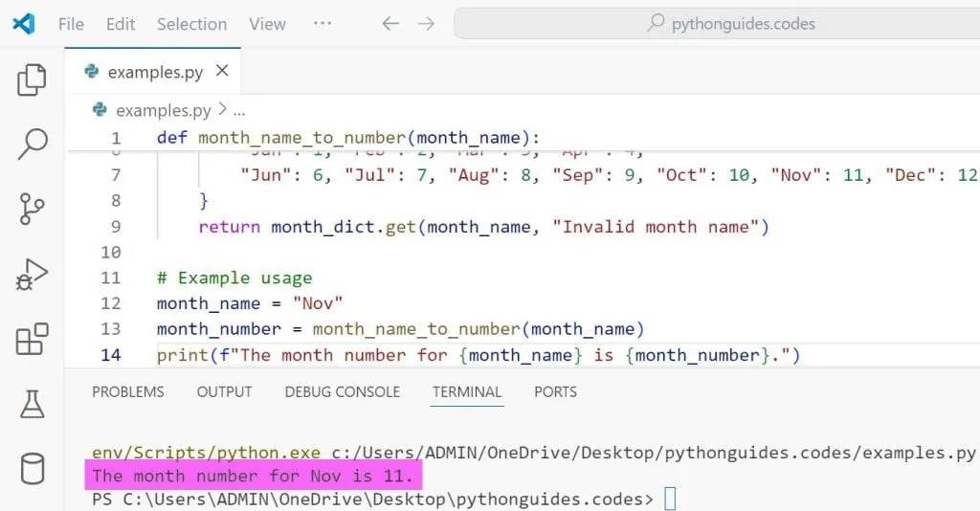This screenshot has width=980, height=511.
Task: Open the File menu
Action: pyautogui.click(x=71, y=24)
